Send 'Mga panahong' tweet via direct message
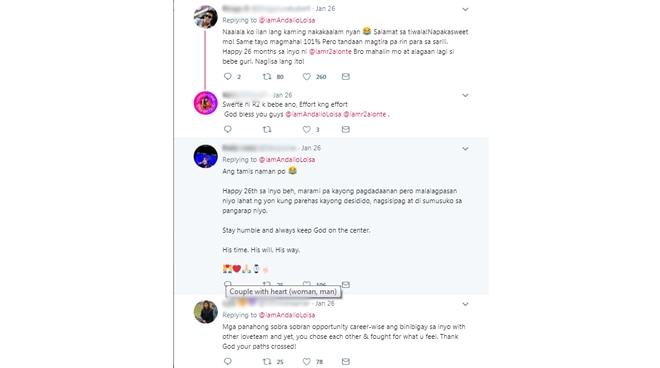Image resolution: width=660 pixels, height=368 pixels. coord(346,361)
